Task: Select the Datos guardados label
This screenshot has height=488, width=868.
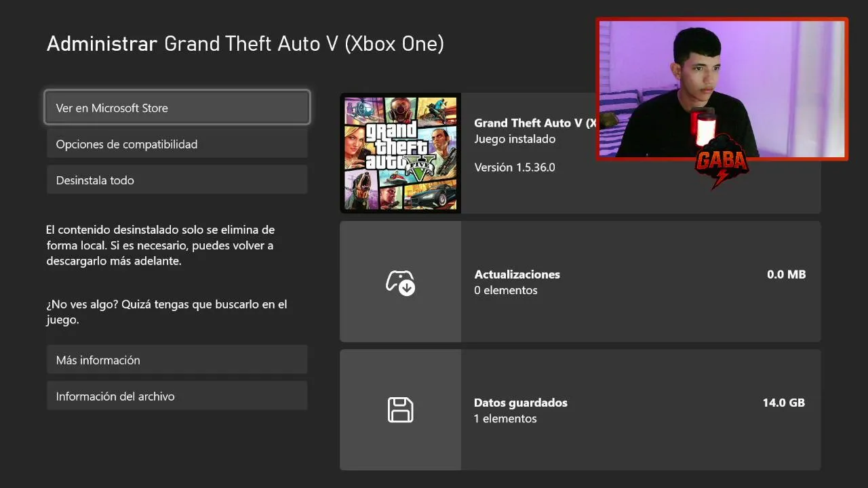Action: (520, 403)
